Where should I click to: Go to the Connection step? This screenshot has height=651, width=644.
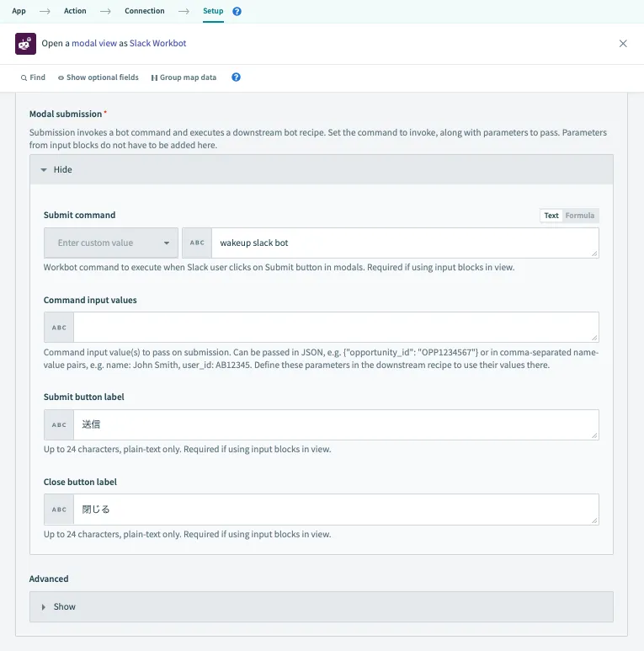coord(144,11)
